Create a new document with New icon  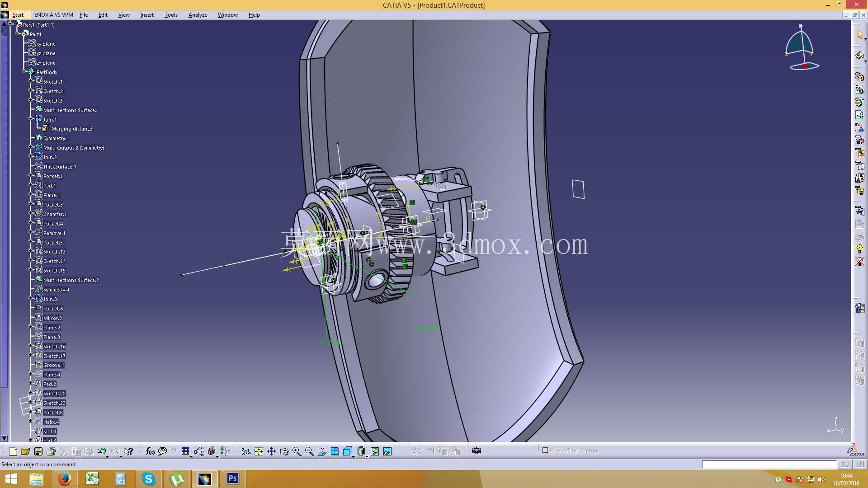coord(13,451)
